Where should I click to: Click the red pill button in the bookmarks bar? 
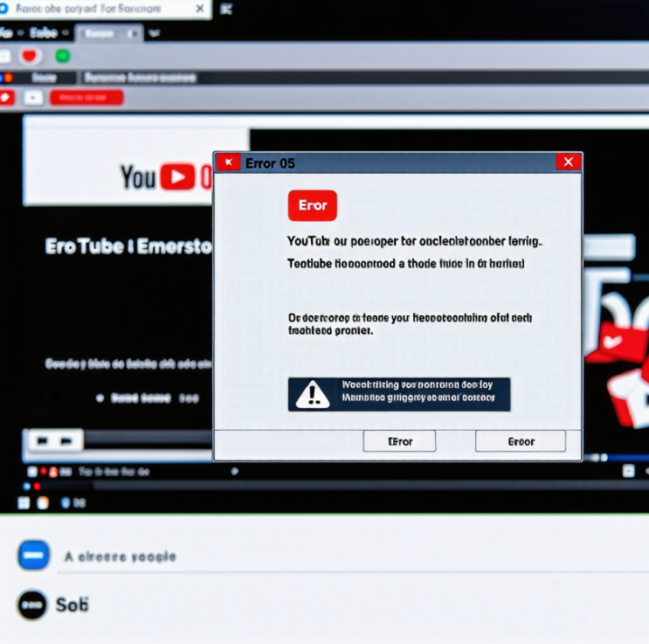(x=86, y=98)
